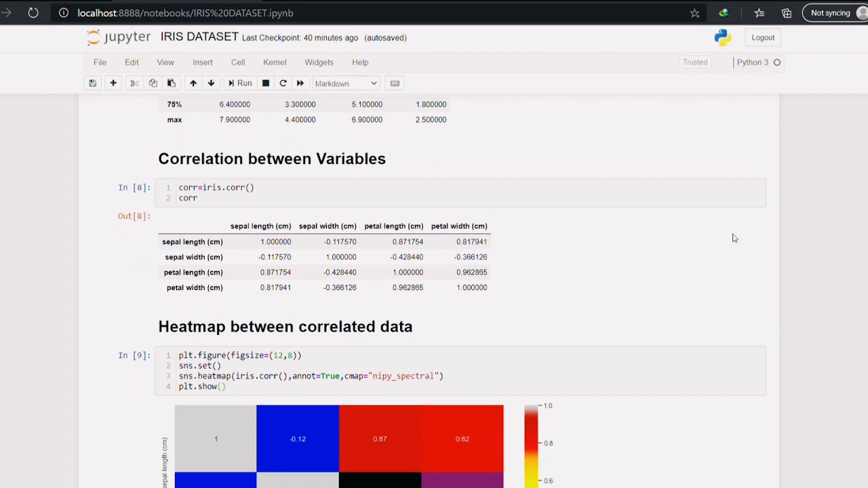
Task: Open browser collections icon
Action: 787,13
